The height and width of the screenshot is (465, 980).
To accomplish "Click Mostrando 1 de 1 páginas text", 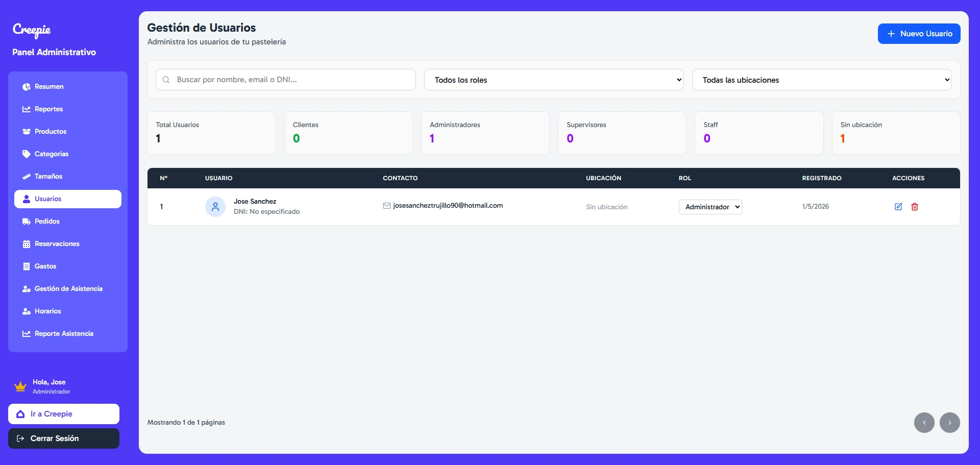I will click(186, 423).
